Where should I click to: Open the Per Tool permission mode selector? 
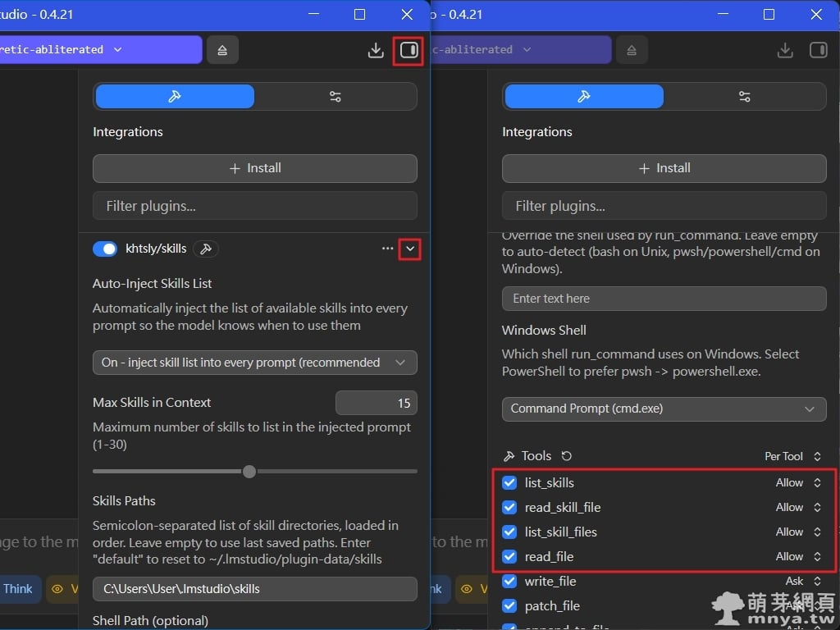coord(793,456)
